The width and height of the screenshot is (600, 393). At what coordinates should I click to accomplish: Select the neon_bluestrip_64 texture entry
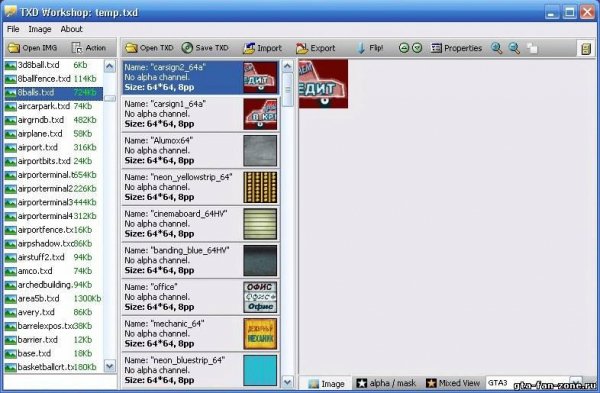click(x=201, y=370)
